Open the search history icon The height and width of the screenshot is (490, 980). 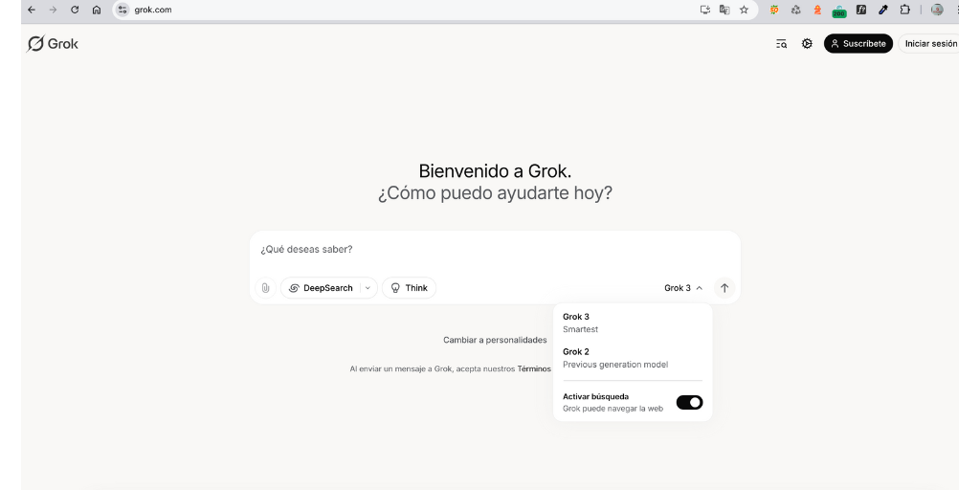coord(781,44)
